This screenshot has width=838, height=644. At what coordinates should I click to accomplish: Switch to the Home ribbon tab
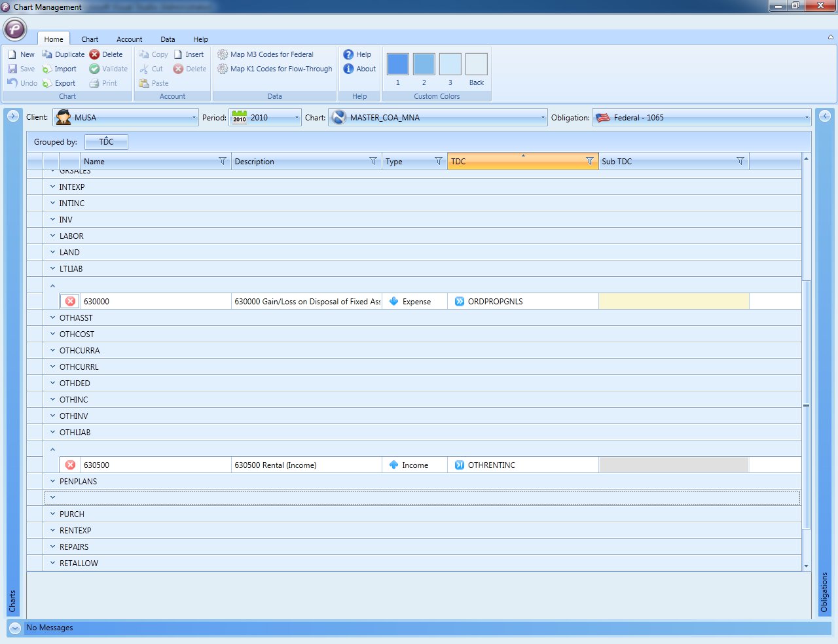click(54, 39)
